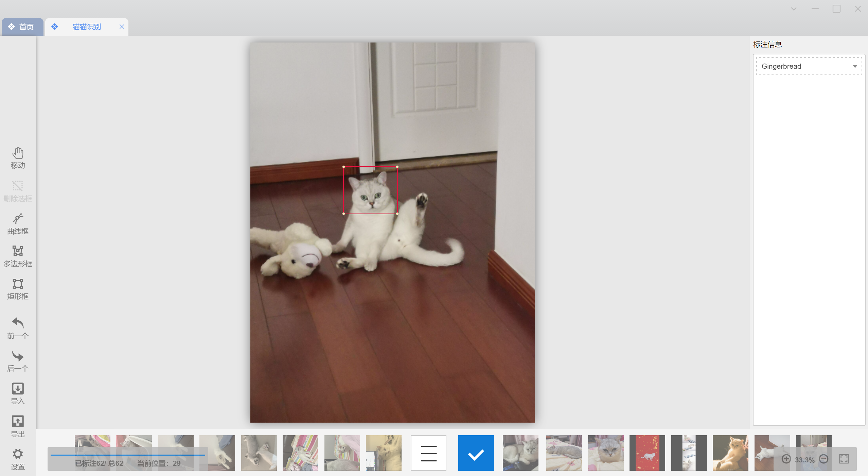Switch to the 首页 home tab

click(x=22, y=27)
